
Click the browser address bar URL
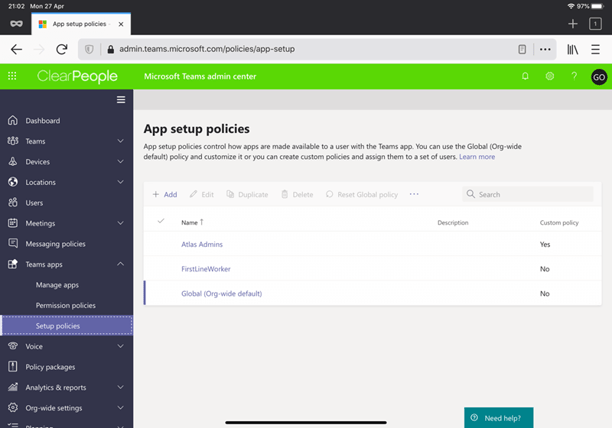click(x=207, y=49)
